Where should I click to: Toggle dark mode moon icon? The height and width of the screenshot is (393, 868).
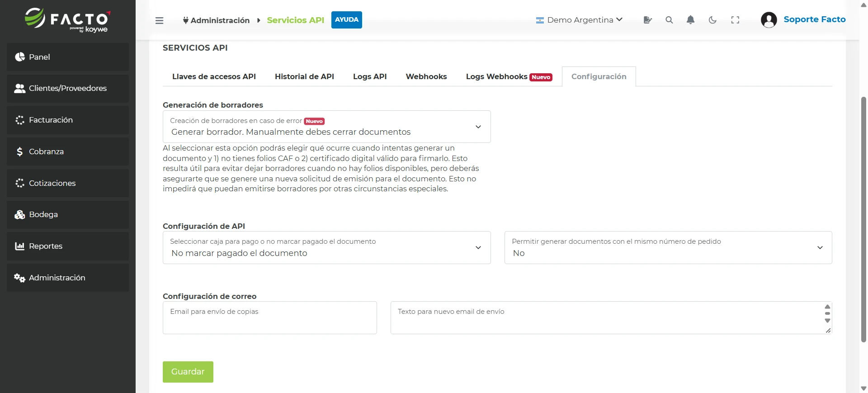712,20
